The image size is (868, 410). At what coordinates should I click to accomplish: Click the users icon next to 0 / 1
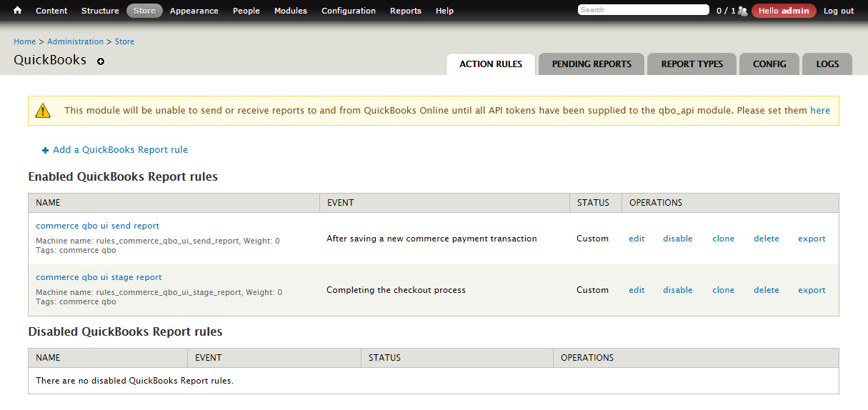click(x=742, y=11)
